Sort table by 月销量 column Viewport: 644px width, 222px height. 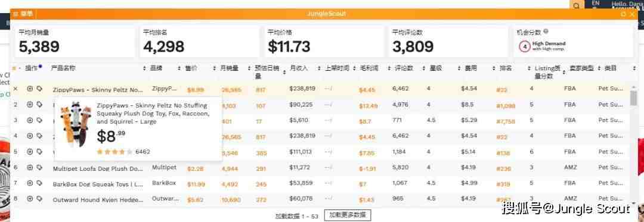(249, 68)
